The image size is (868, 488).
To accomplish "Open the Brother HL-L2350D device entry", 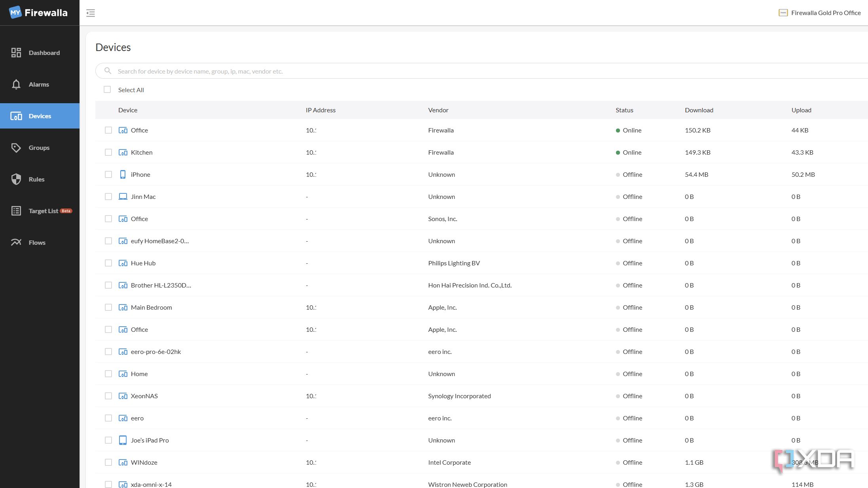I will pyautogui.click(x=161, y=285).
